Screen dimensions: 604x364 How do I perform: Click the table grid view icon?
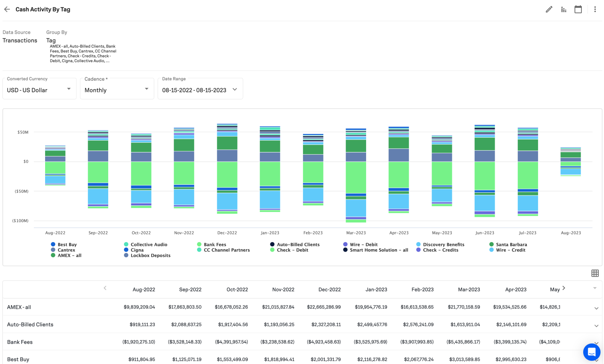click(x=595, y=273)
